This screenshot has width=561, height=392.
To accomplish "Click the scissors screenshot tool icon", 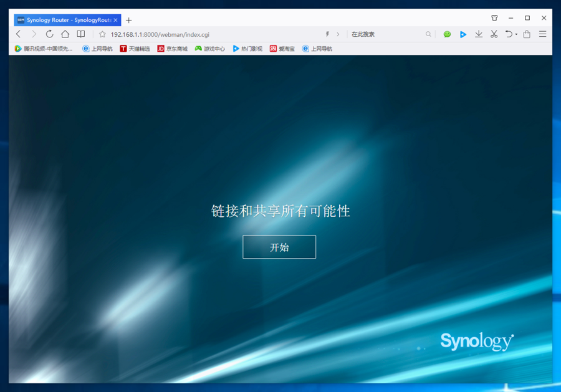I will click(494, 34).
